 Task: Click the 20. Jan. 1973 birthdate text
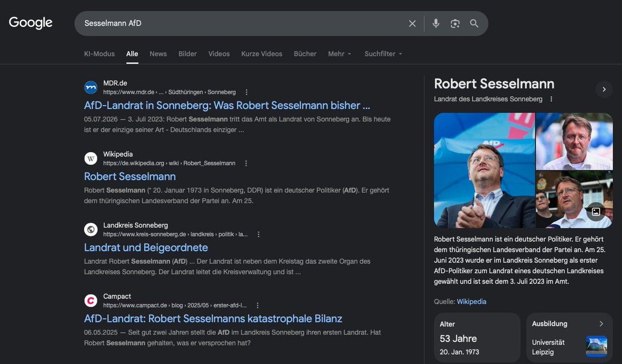tap(460, 352)
